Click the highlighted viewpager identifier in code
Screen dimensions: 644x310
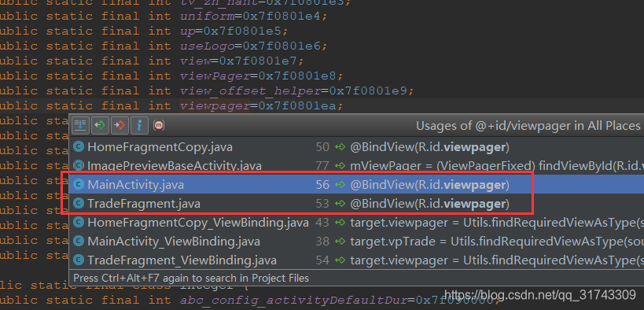click(215, 106)
